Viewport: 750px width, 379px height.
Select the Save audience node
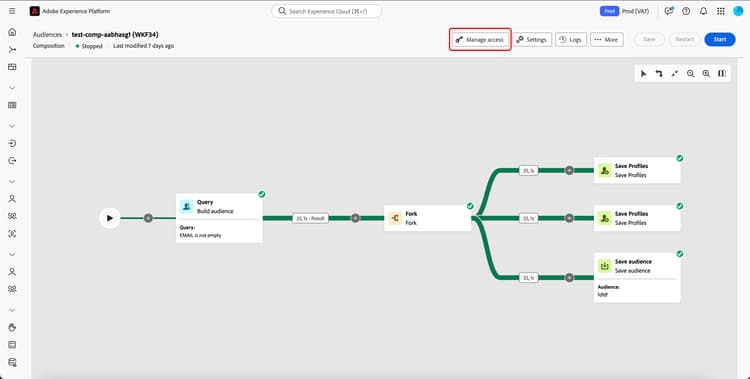point(637,278)
